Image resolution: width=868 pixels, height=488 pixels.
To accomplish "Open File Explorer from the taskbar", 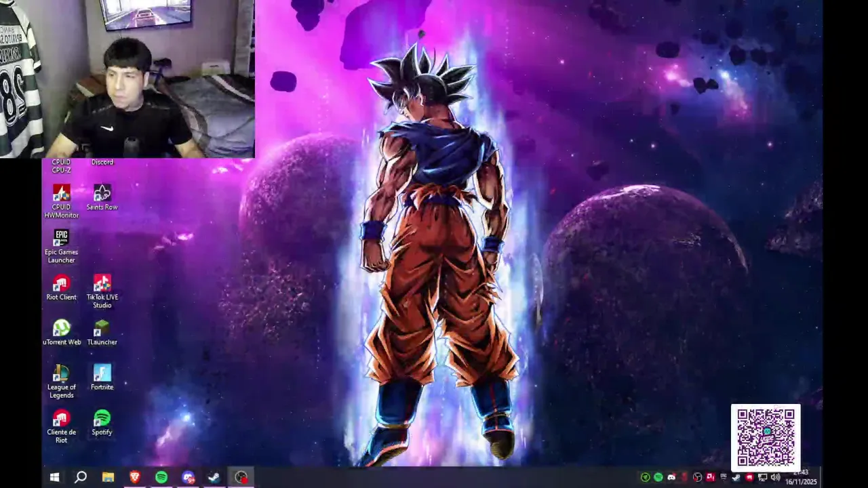I will pos(108,477).
